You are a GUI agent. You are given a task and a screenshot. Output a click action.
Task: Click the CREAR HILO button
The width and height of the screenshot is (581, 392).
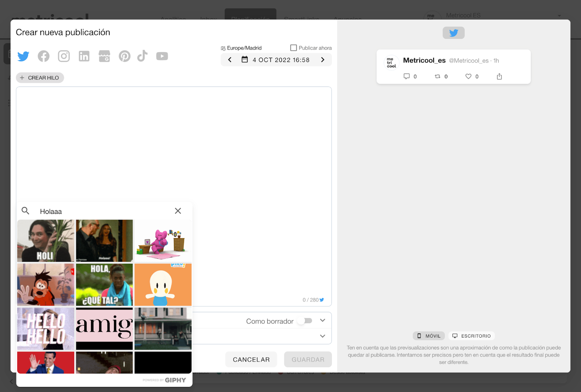40,78
